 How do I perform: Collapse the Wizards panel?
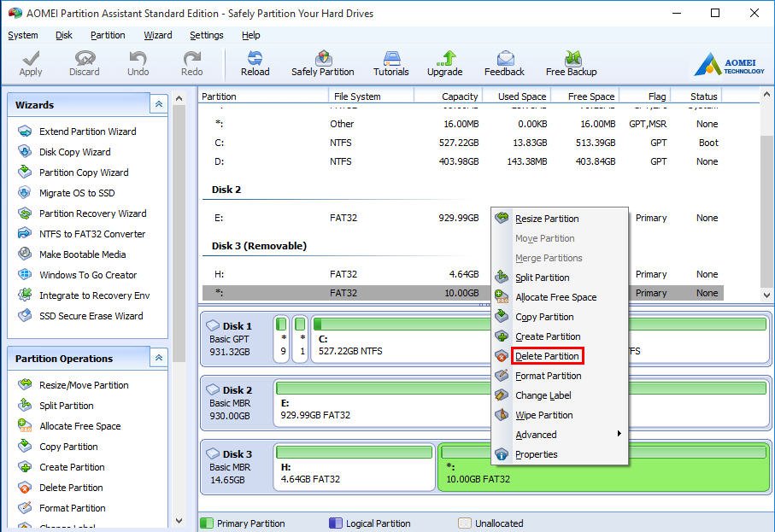point(157,103)
